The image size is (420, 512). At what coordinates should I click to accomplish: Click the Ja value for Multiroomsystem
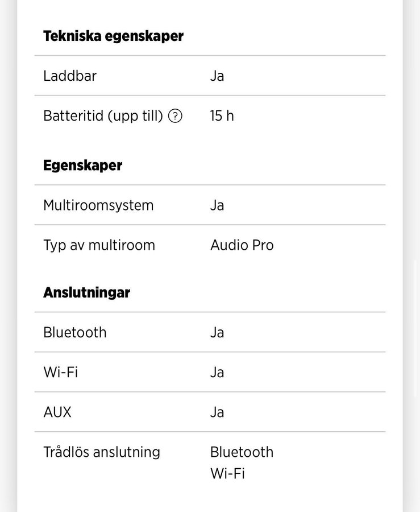(217, 205)
